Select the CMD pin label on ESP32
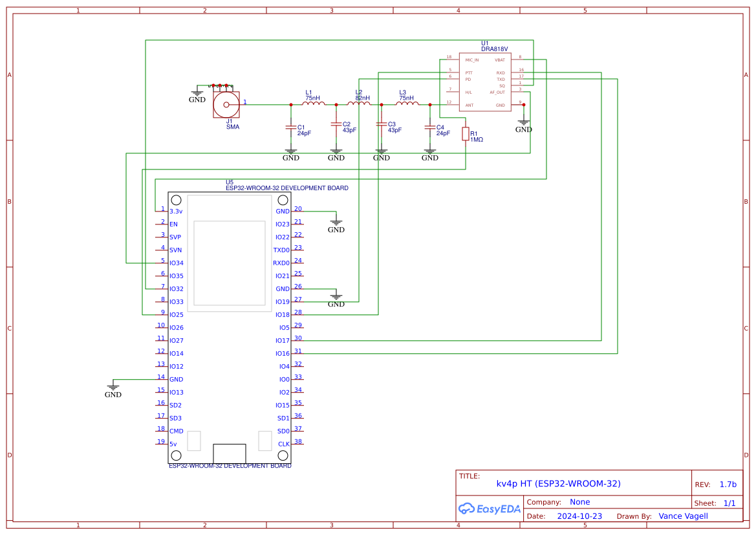Screen dimensions: 756x535 (x=177, y=431)
